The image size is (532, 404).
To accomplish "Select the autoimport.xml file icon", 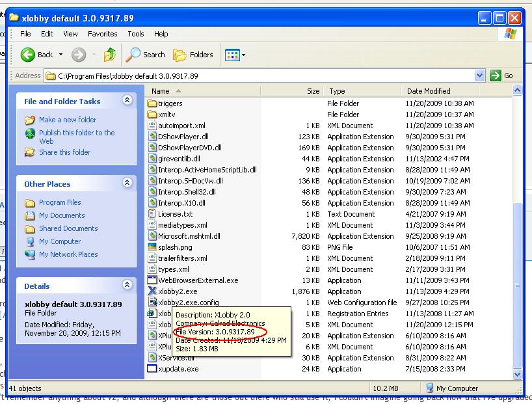I will (152, 126).
